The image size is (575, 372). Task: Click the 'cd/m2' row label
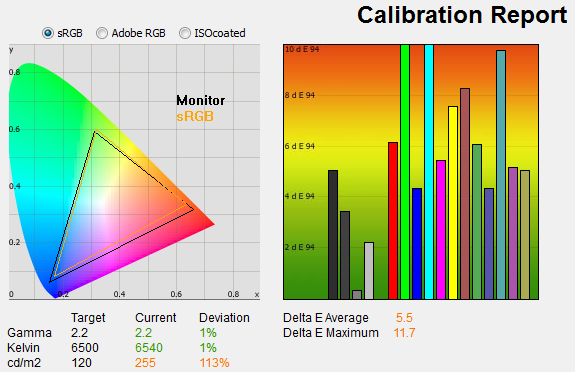[x=24, y=363]
